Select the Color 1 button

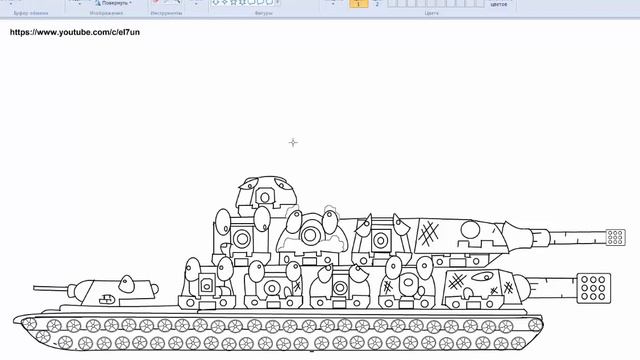tap(359, 3)
